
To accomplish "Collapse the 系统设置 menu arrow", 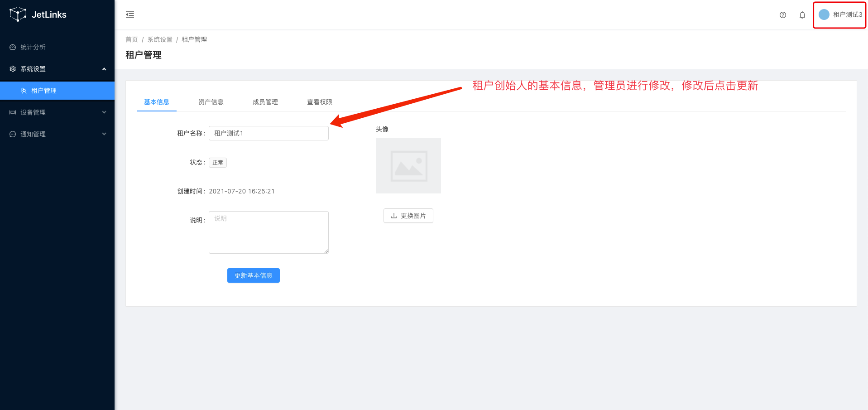I will pyautogui.click(x=104, y=69).
